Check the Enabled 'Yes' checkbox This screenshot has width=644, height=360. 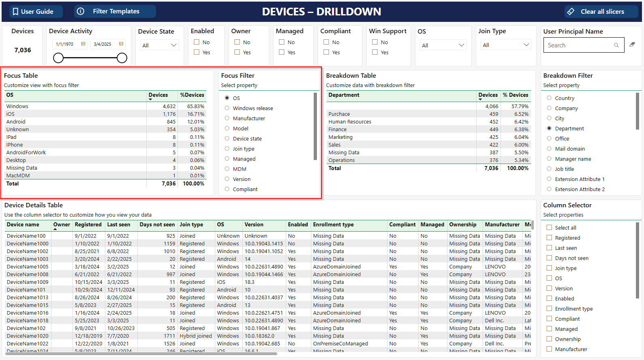(197, 52)
